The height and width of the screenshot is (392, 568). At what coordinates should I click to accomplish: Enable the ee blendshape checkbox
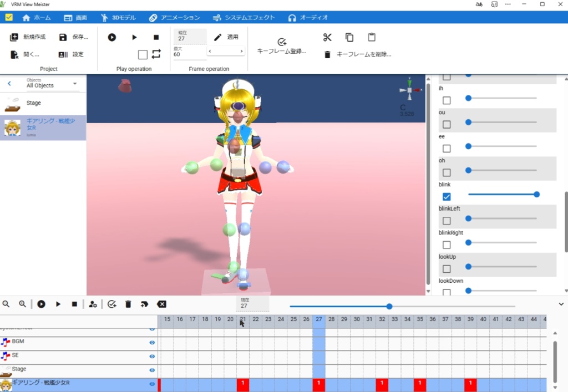(x=447, y=149)
